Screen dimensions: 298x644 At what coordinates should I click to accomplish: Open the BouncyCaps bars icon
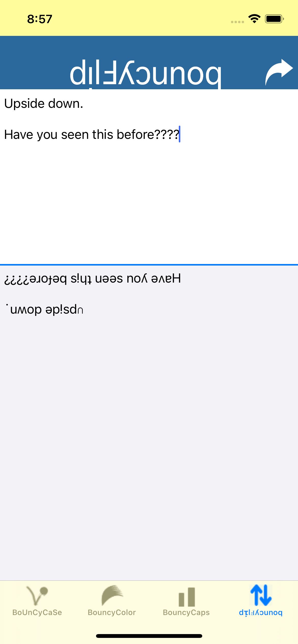[x=187, y=597]
